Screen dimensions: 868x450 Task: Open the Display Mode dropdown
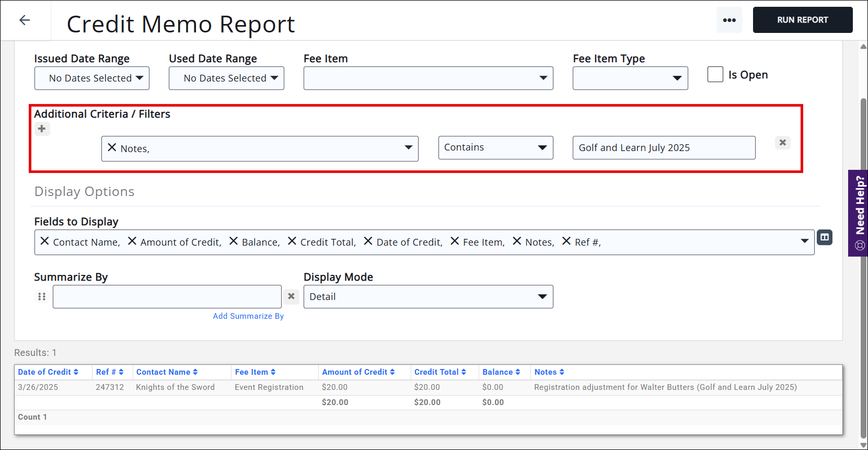[428, 297]
